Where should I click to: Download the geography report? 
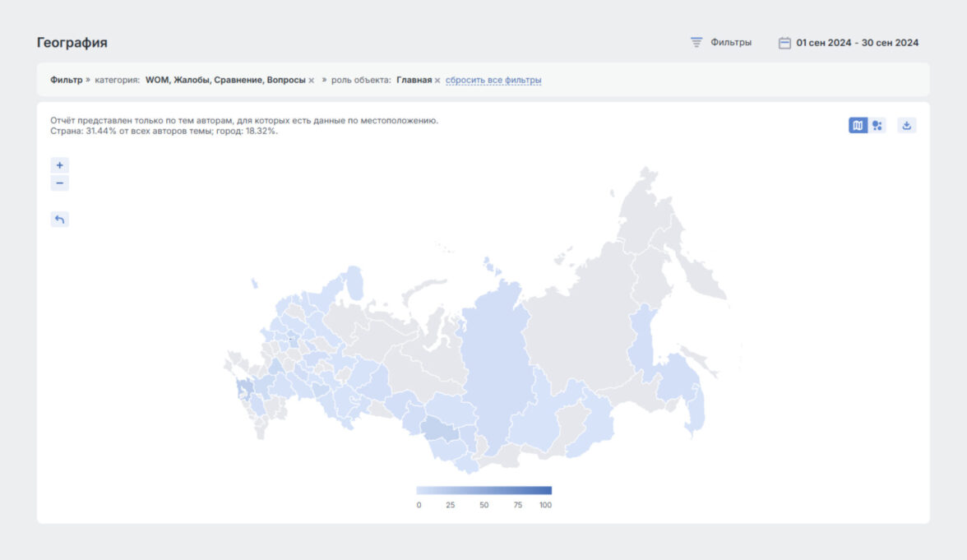(x=906, y=125)
